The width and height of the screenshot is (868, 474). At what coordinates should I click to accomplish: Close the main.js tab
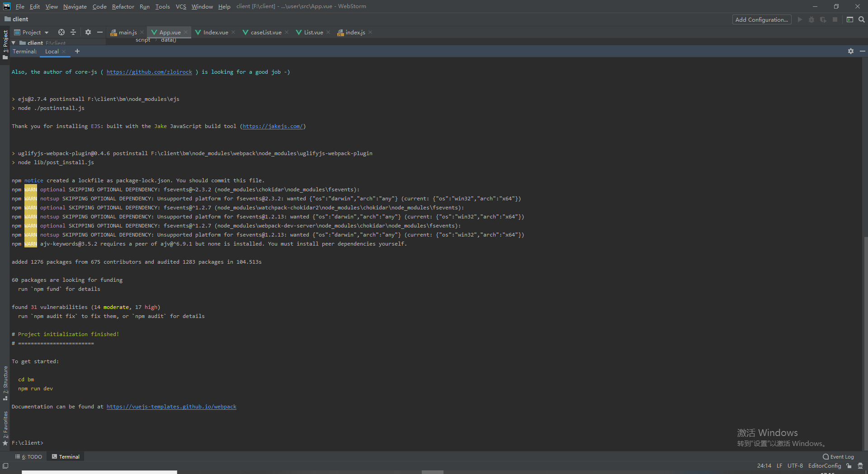click(142, 32)
